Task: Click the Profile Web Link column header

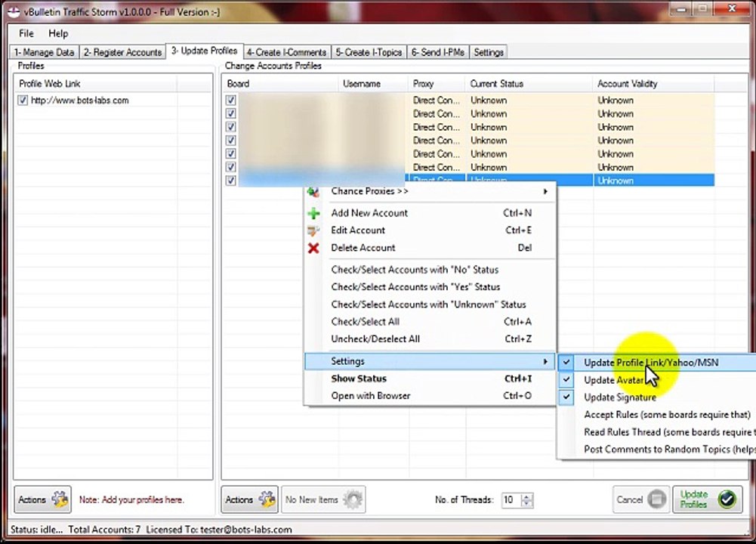Action: tap(97, 84)
